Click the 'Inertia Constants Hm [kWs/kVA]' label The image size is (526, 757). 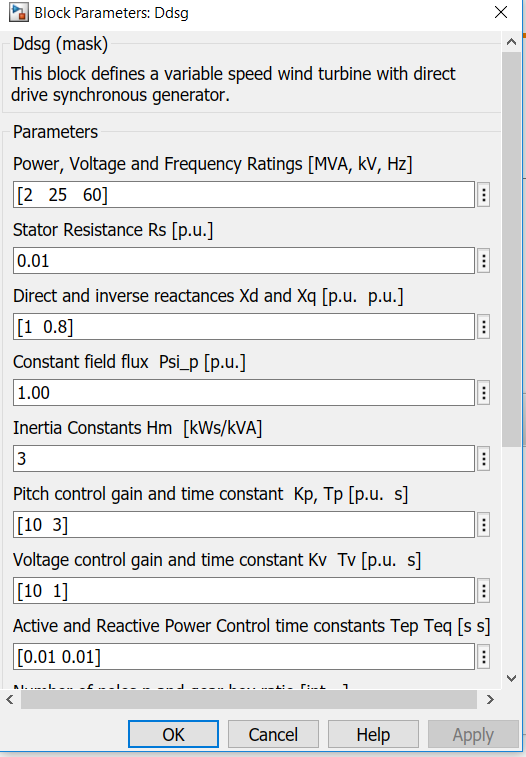coord(138,428)
